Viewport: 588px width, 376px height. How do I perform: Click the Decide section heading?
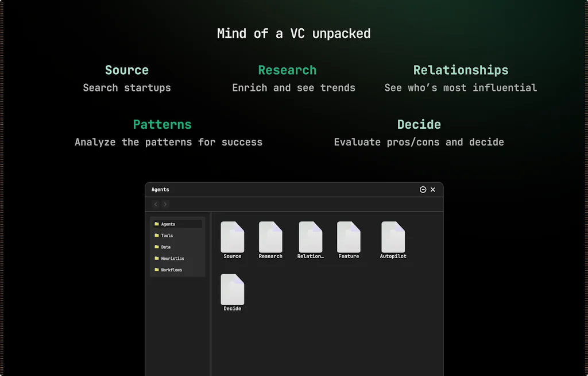419,124
